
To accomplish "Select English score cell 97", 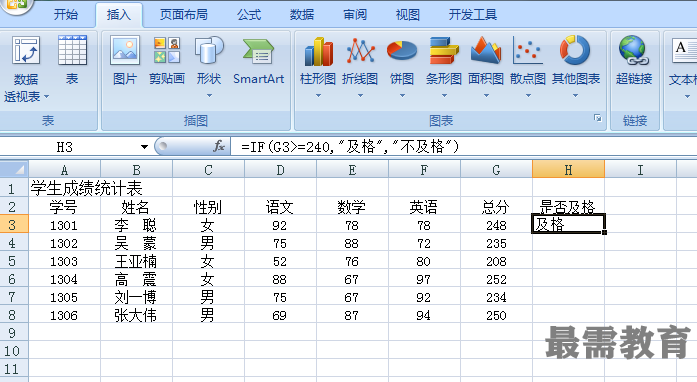I will pos(424,279).
